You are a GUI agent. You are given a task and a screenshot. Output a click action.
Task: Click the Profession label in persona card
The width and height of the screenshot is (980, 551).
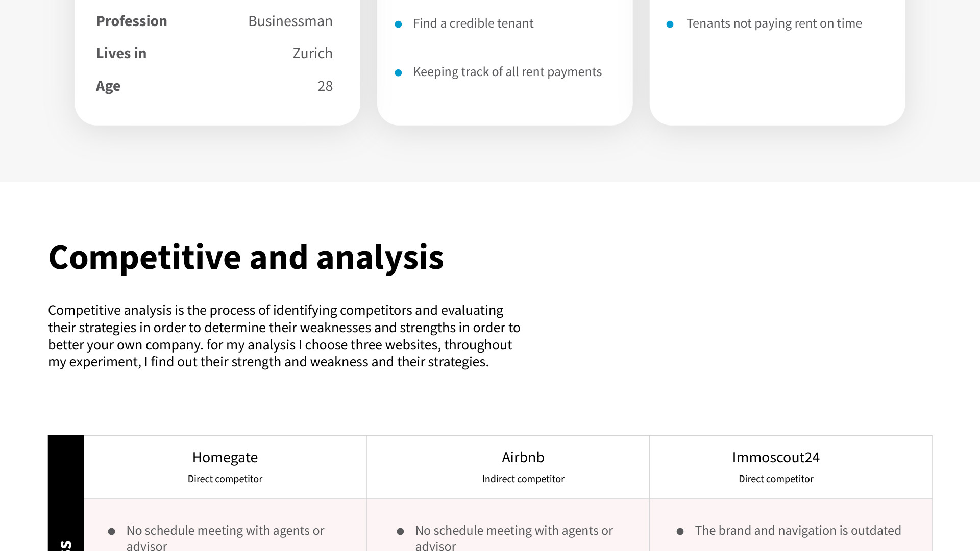pos(131,21)
